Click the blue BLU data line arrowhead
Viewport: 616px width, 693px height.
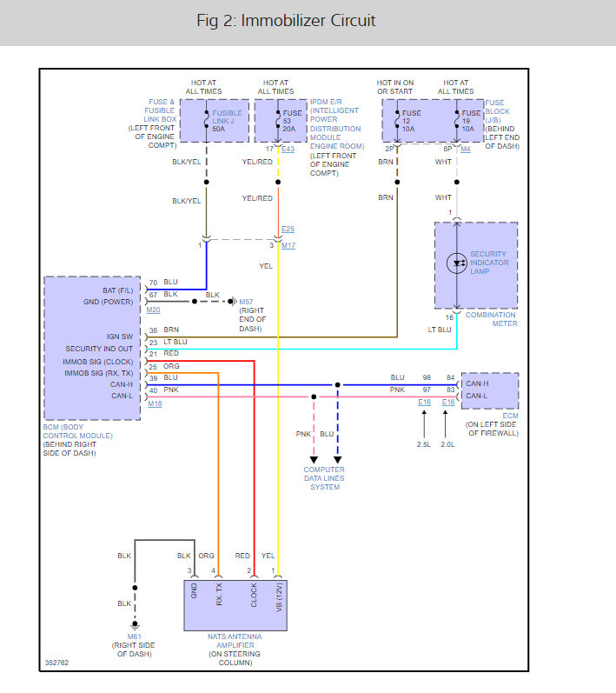pyautogui.click(x=337, y=460)
